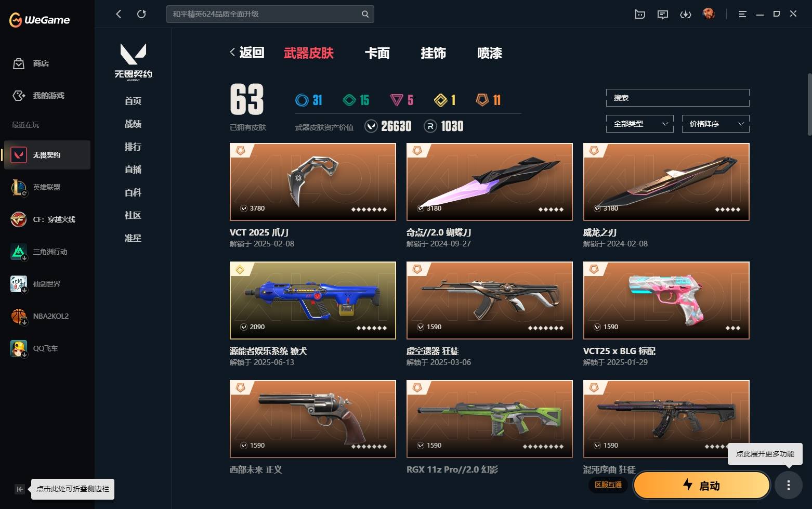Click the 启动 launch button

[701, 486]
